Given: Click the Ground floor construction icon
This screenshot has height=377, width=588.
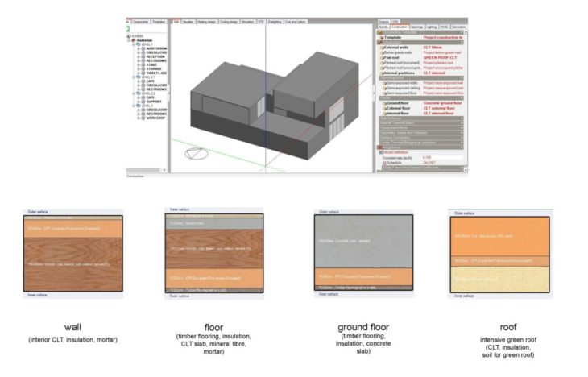Looking at the screenshot, I should pyautogui.click(x=383, y=103).
